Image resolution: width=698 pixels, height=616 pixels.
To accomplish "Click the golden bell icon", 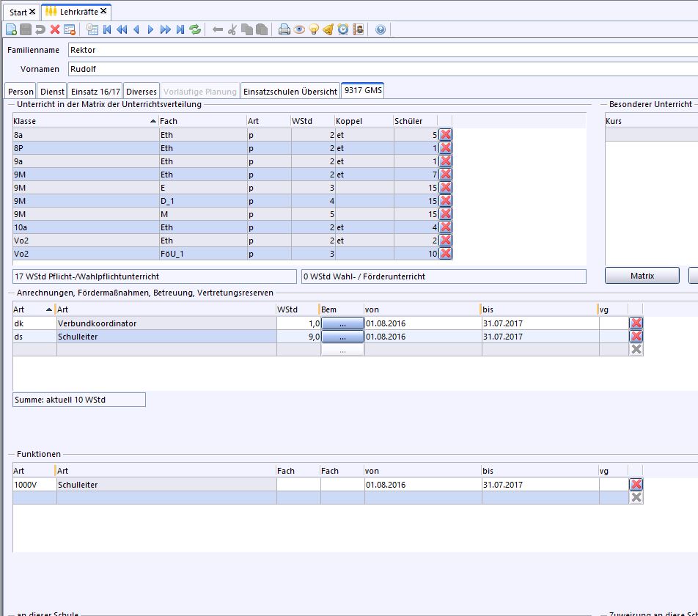I will point(328,30).
